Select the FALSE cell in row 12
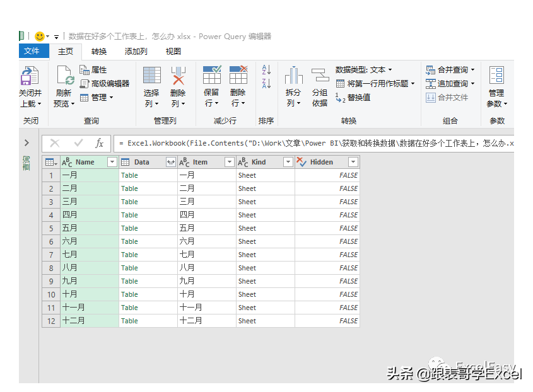 tap(327, 321)
